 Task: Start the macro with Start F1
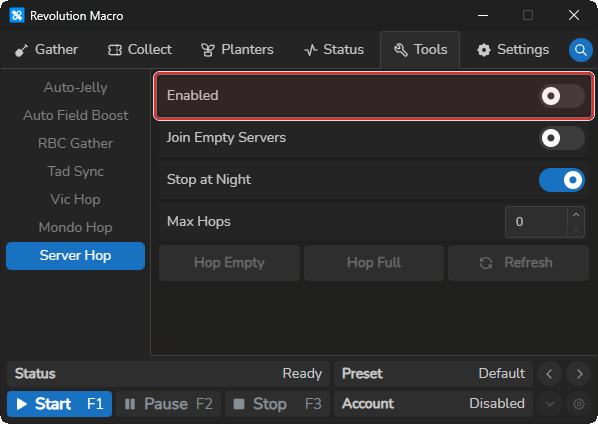pyautogui.click(x=59, y=404)
